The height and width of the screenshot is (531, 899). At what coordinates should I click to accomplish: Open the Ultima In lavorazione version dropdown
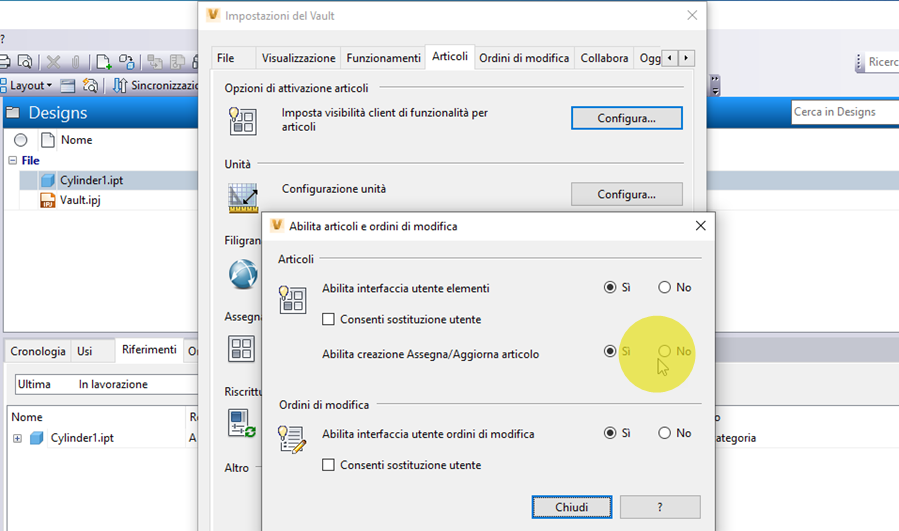coord(106,384)
